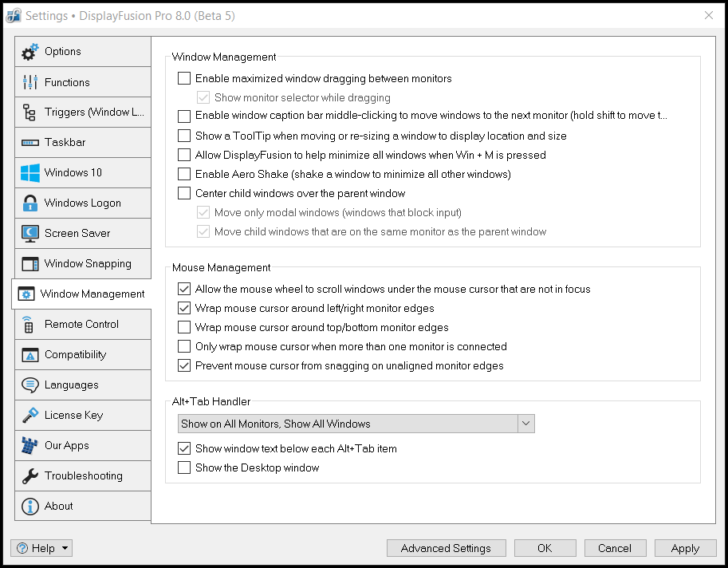Enable maximized window dragging between monitors
The height and width of the screenshot is (568, 728).
coord(184,78)
